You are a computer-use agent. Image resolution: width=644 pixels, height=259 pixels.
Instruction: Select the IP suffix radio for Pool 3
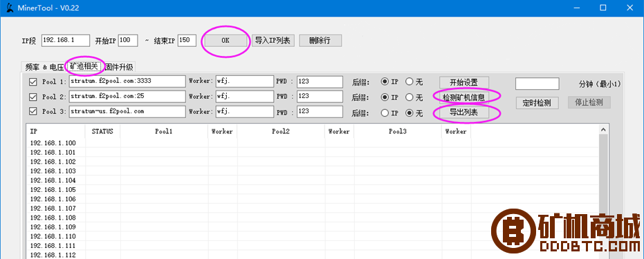point(385,113)
